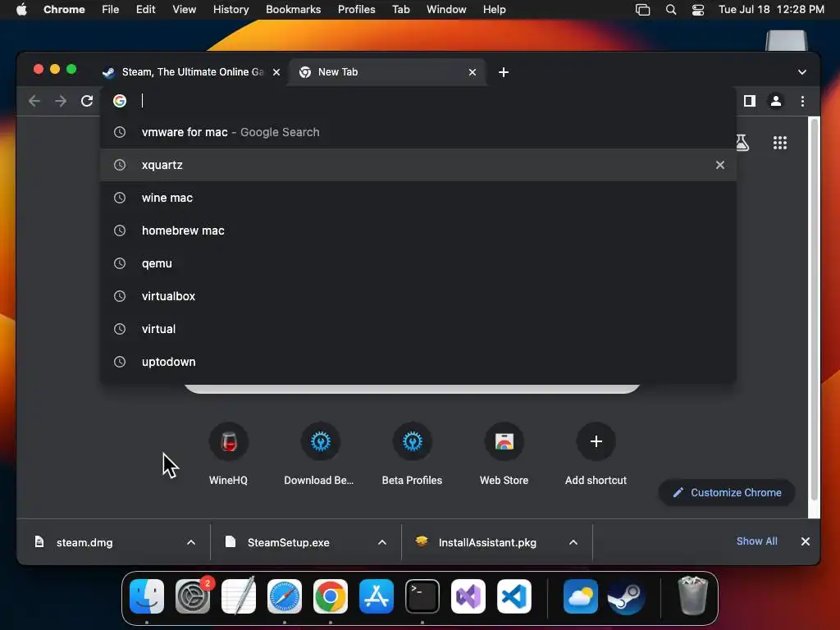Open the Search Labs flask icon
The height and width of the screenshot is (630, 840).
742,143
